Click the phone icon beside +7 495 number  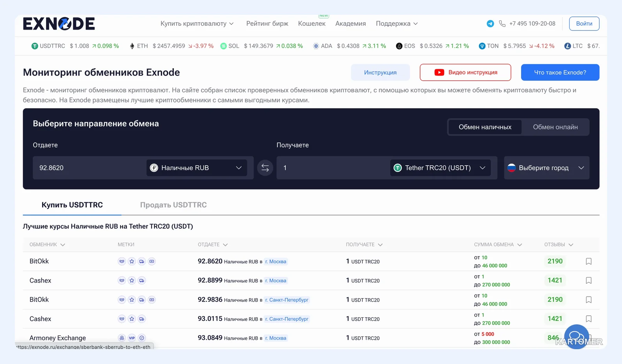point(502,24)
